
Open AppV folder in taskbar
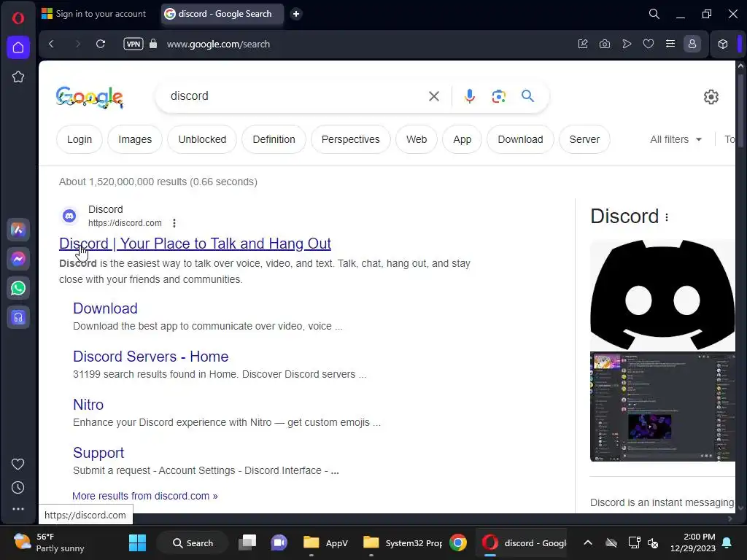[x=326, y=542]
